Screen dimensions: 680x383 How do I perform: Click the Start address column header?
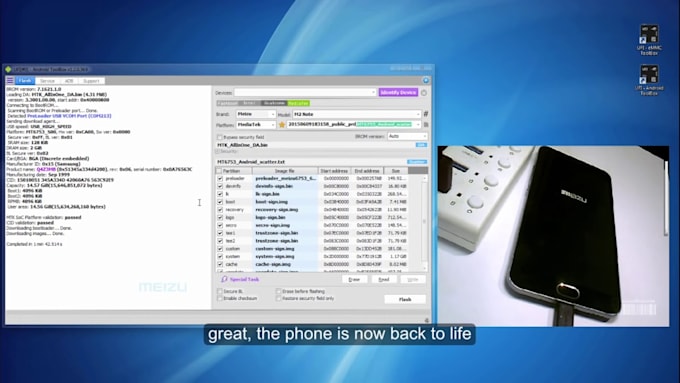click(334, 171)
